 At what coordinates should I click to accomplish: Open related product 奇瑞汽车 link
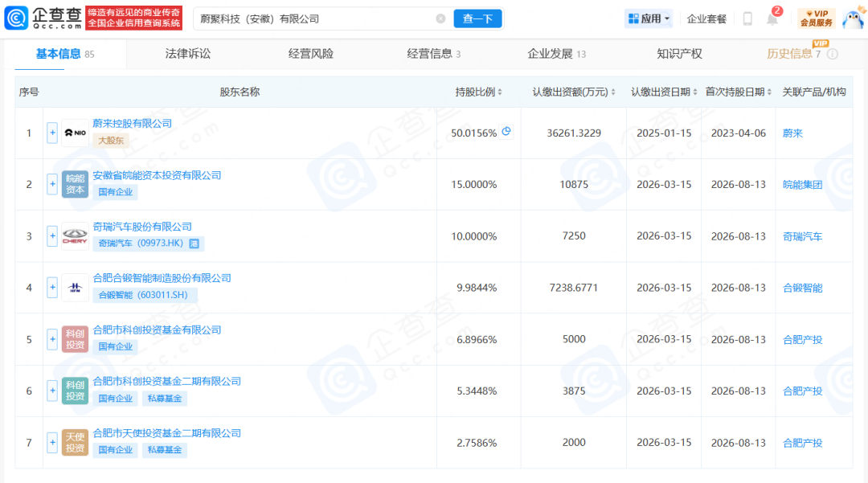click(x=802, y=237)
